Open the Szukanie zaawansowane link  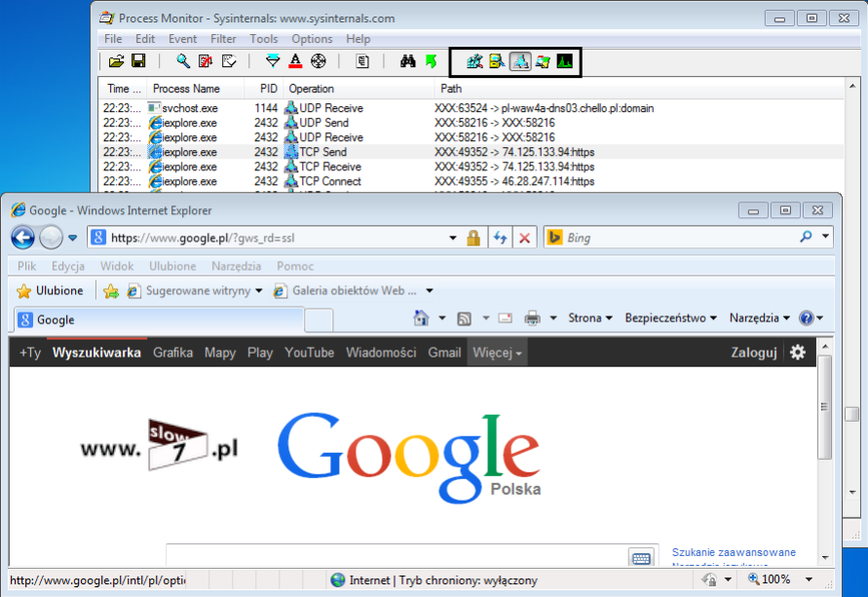(734, 552)
